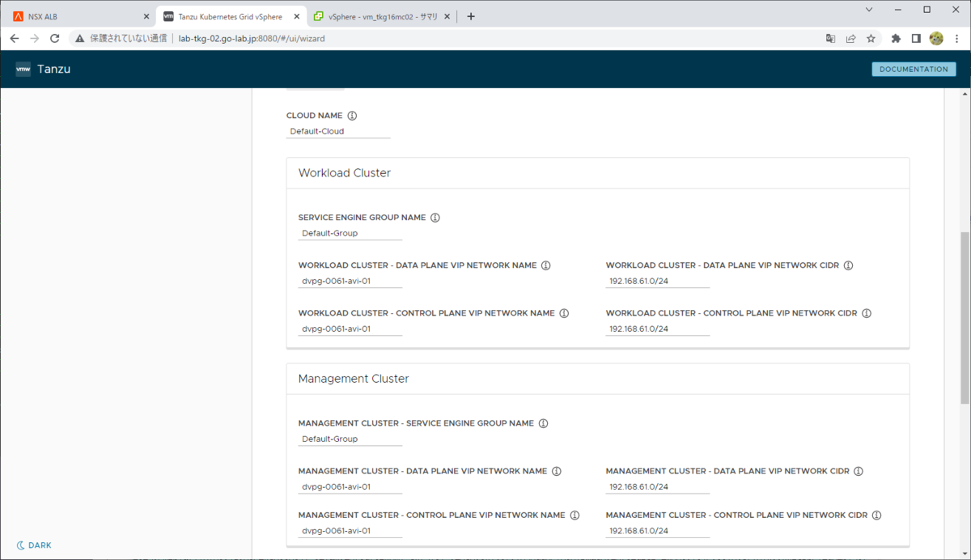Open the browser extensions puzzle icon
971x560 pixels.
896,38
